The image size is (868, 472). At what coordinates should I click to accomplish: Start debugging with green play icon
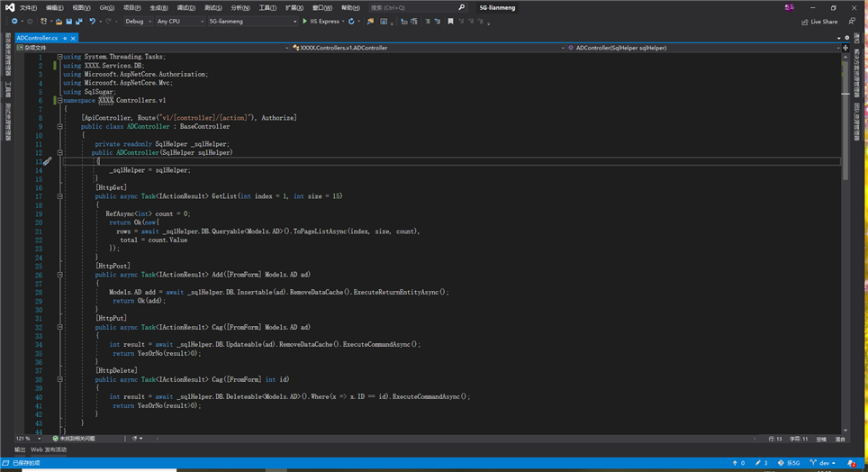coord(304,22)
